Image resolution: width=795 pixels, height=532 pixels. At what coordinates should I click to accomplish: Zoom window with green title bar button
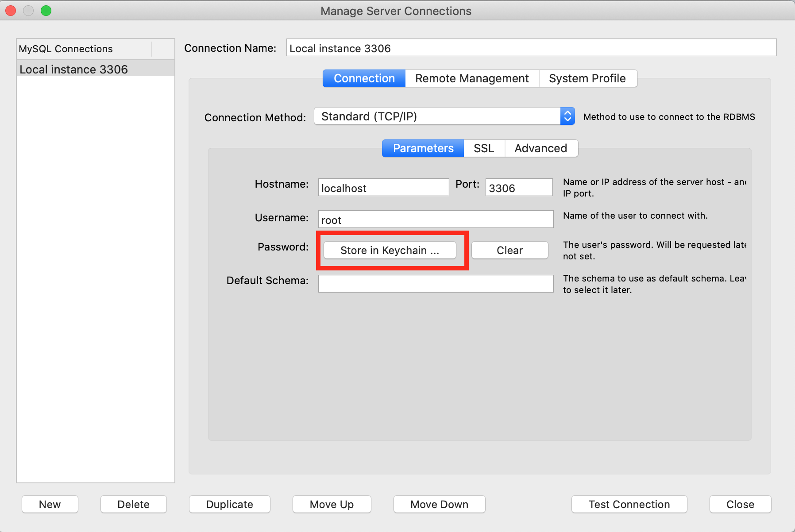(46, 11)
